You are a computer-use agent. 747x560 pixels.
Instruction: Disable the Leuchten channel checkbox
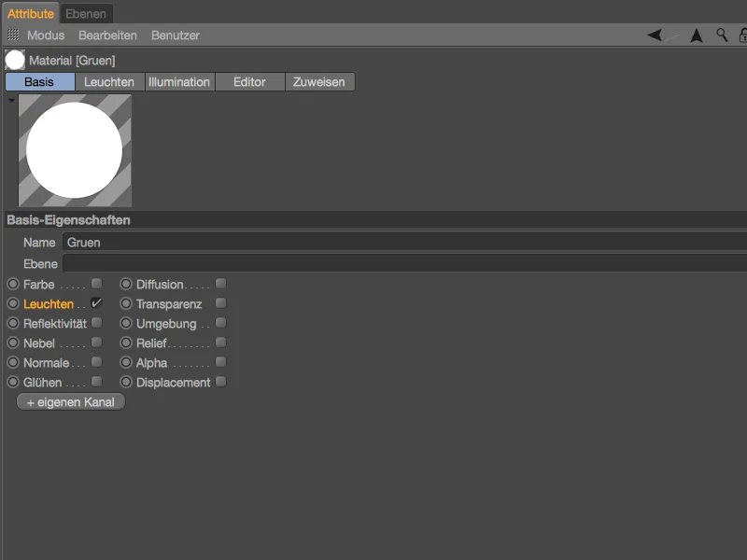pyautogui.click(x=96, y=303)
